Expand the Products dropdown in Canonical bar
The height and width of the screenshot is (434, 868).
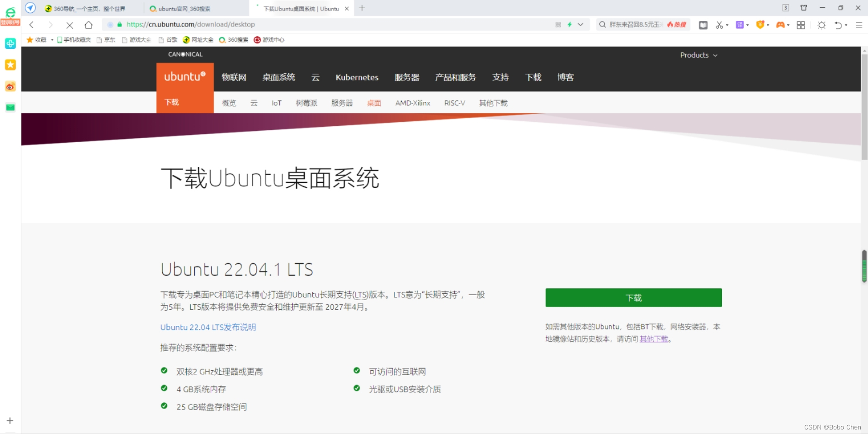coord(698,55)
